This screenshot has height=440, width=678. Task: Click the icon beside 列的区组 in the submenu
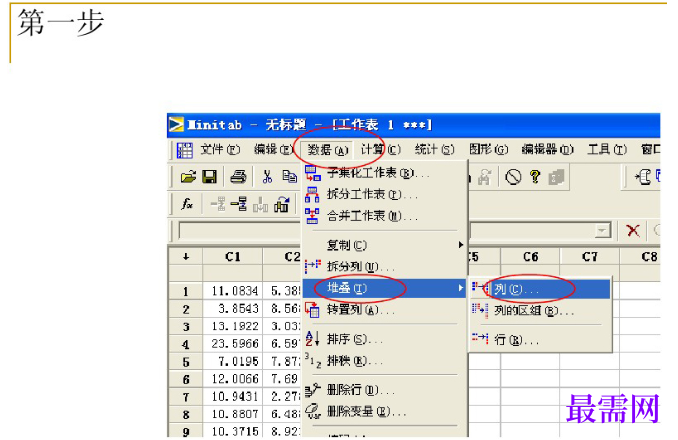pyautogui.click(x=480, y=309)
